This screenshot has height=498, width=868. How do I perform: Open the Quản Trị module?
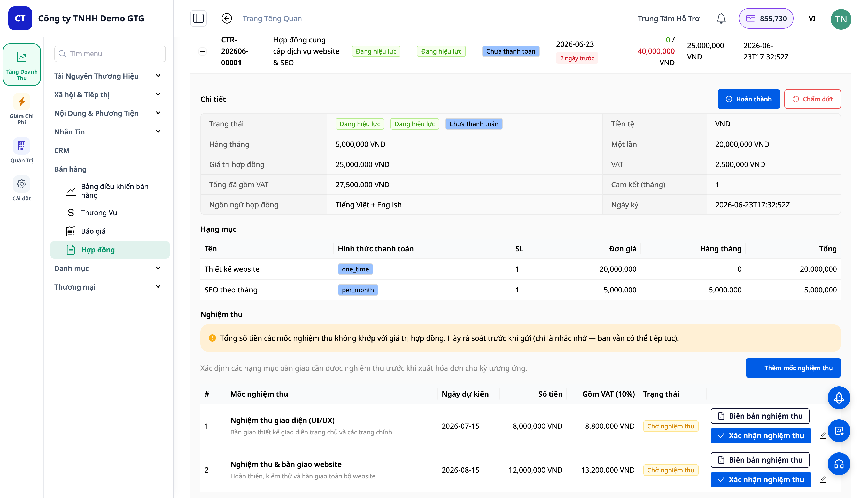(x=21, y=151)
